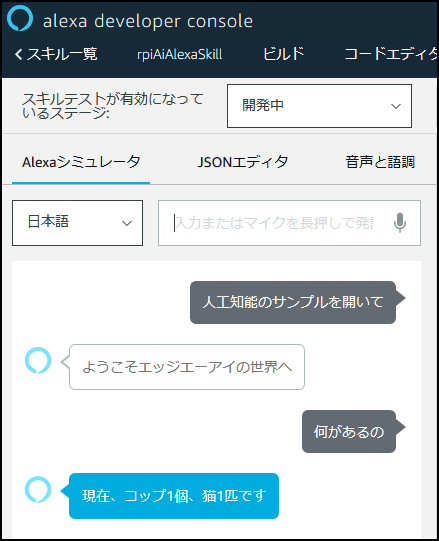Image resolution: width=439 pixels, height=541 pixels.
Task: Open the 開発中 skill stage selector
Action: click(x=319, y=106)
